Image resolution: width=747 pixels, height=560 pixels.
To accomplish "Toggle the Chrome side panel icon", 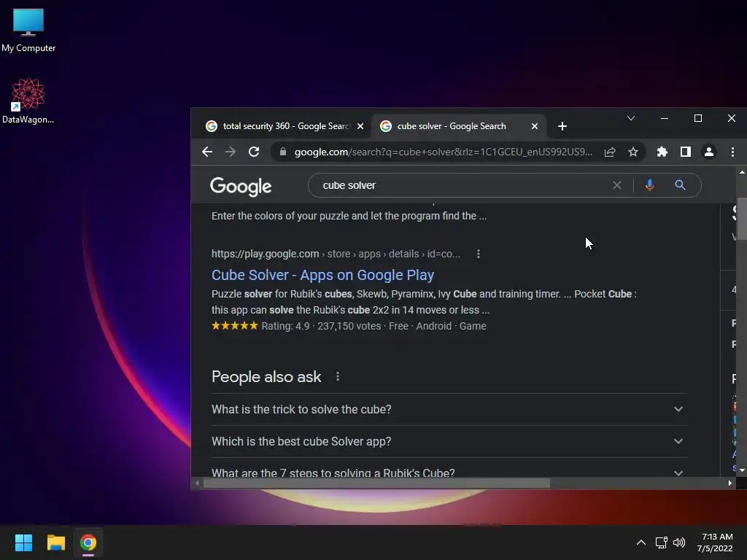I will click(x=686, y=152).
